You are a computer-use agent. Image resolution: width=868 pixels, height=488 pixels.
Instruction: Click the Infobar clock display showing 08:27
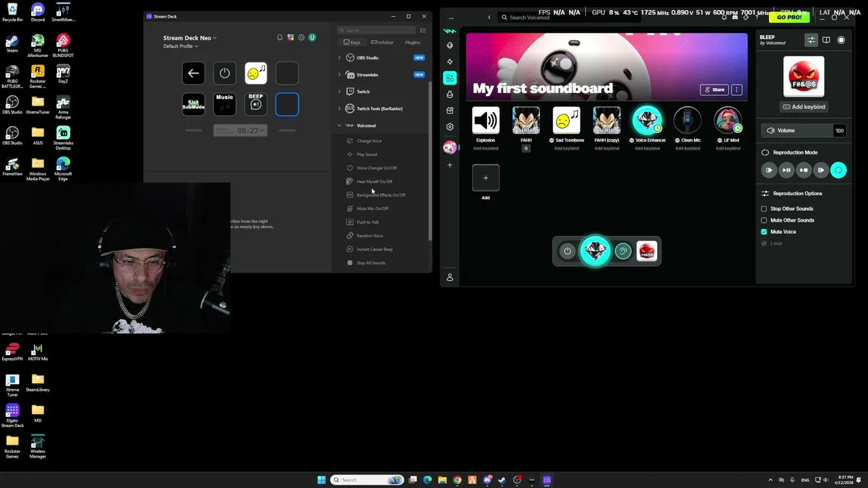coord(240,130)
